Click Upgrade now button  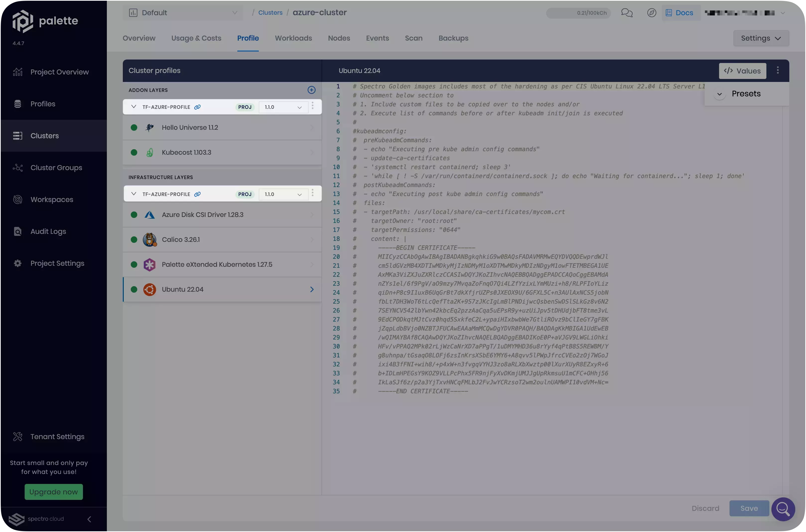(54, 492)
